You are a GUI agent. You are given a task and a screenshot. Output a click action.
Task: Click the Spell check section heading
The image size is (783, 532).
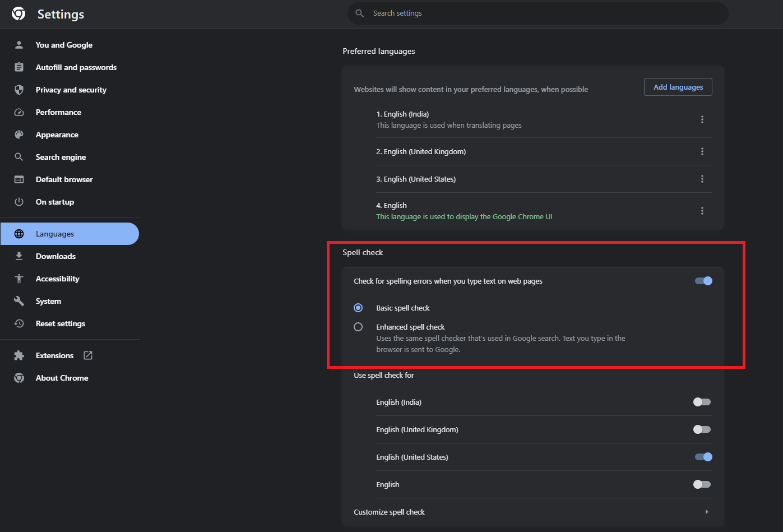point(363,252)
